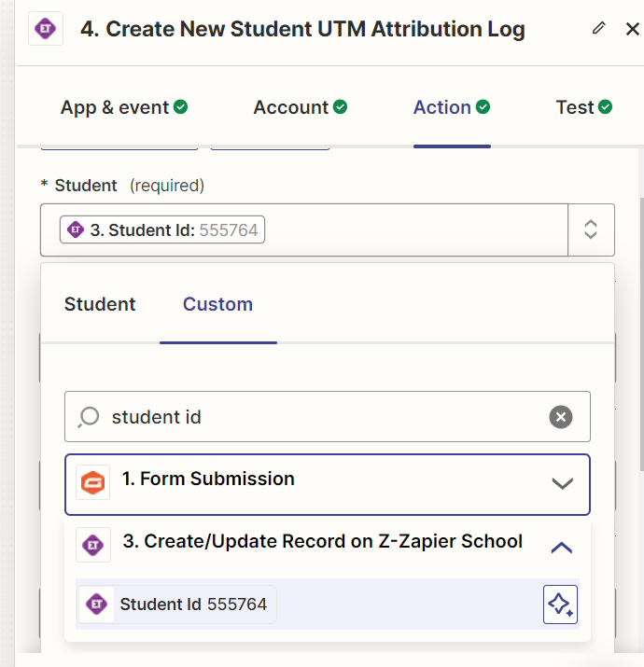This screenshot has width=644, height=667.
Task: Open the App & event tab
Action: [124, 107]
